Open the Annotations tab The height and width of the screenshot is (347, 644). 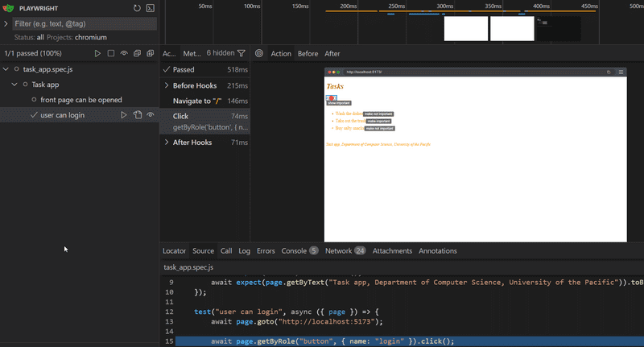click(x=437, y=251)
